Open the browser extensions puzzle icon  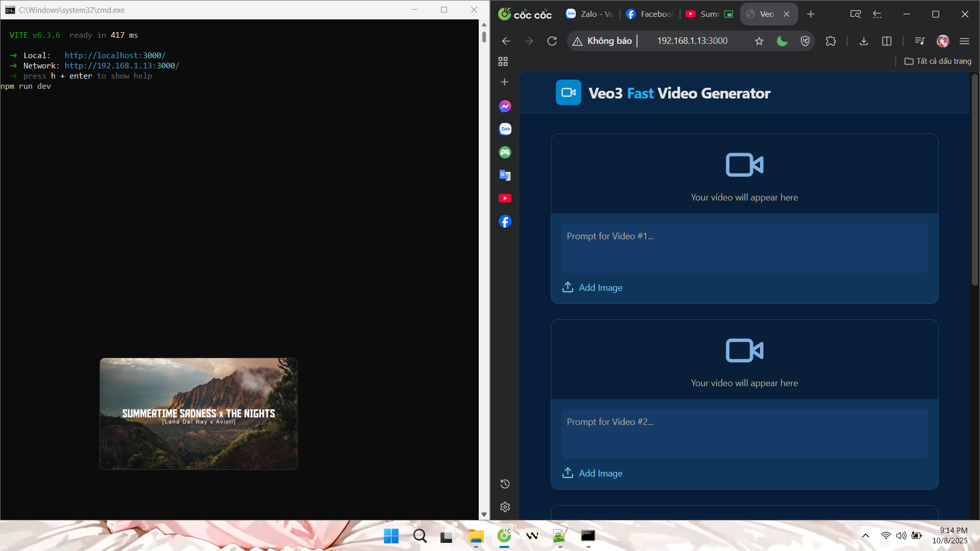[830, 41]
